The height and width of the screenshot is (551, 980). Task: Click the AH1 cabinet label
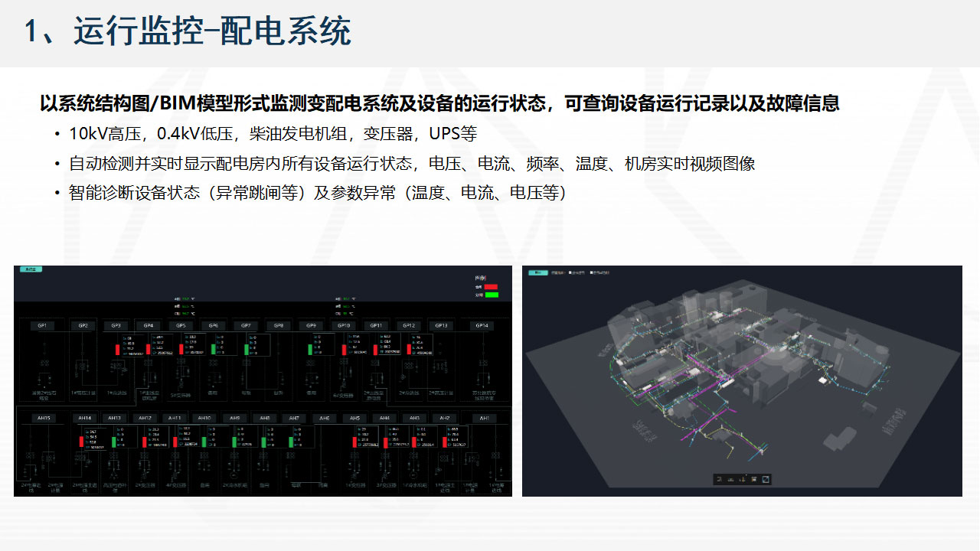(x=484, y=418)
